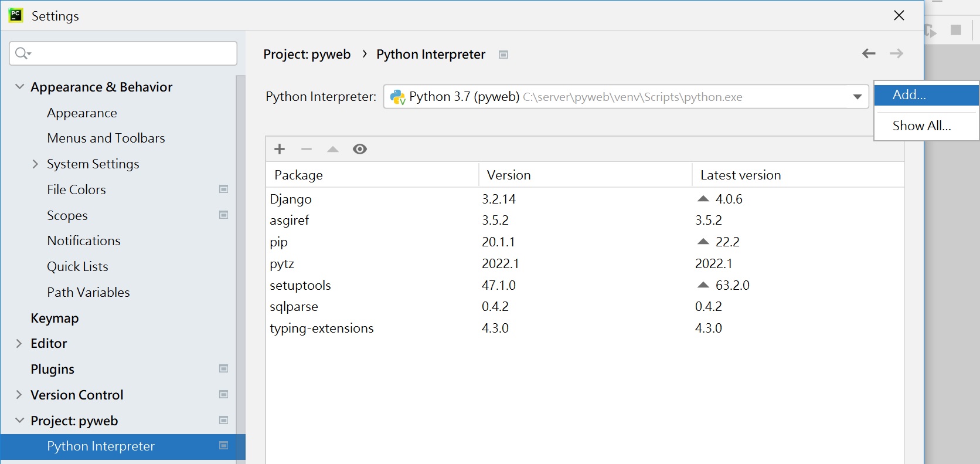Open Scopes settings
This screenshot has width=980, height=464.
pyautogui.click(x=67, y=215)
